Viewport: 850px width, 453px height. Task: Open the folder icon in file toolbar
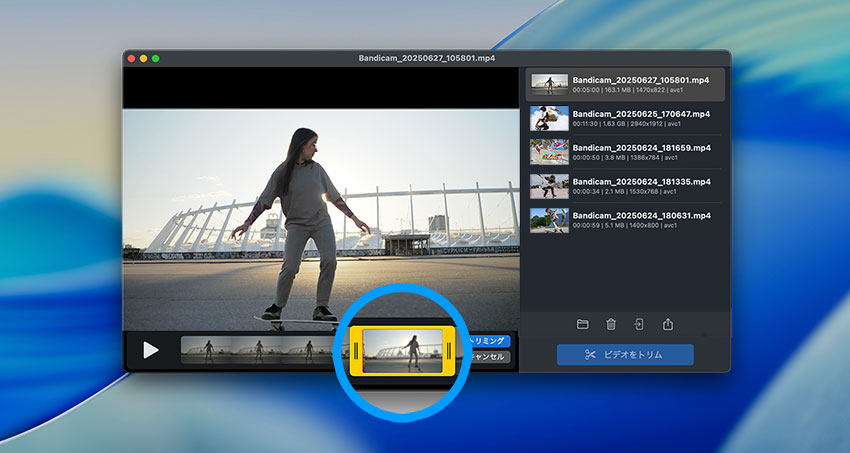tap(583, 324)
